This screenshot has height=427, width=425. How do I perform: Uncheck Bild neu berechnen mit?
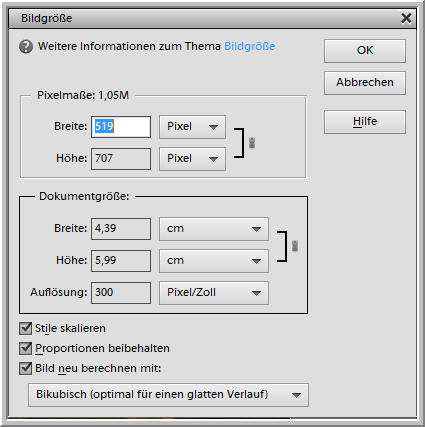(x=26, y=368)
